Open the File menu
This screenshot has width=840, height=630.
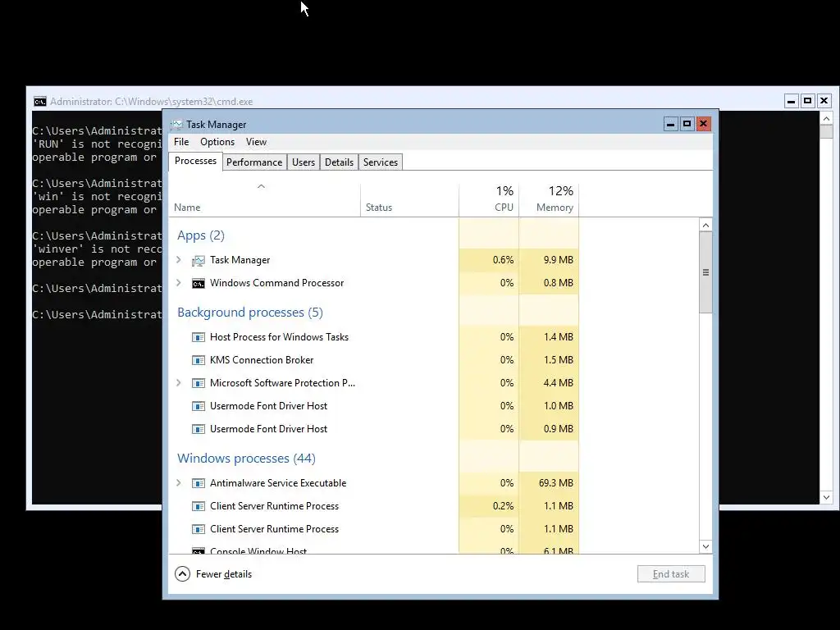point(181,142)
